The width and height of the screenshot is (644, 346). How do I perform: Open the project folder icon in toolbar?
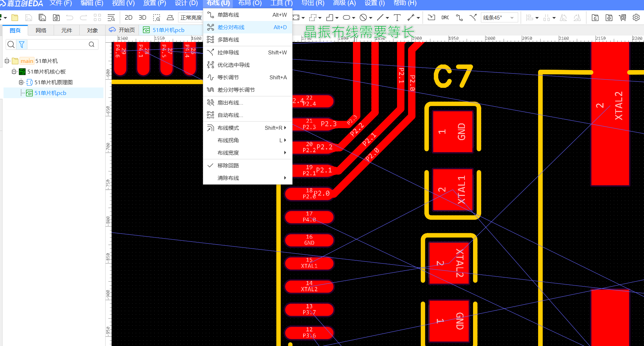15,17
